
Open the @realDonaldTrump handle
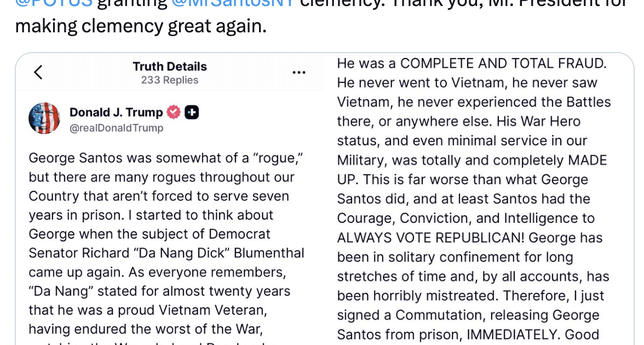116,128
